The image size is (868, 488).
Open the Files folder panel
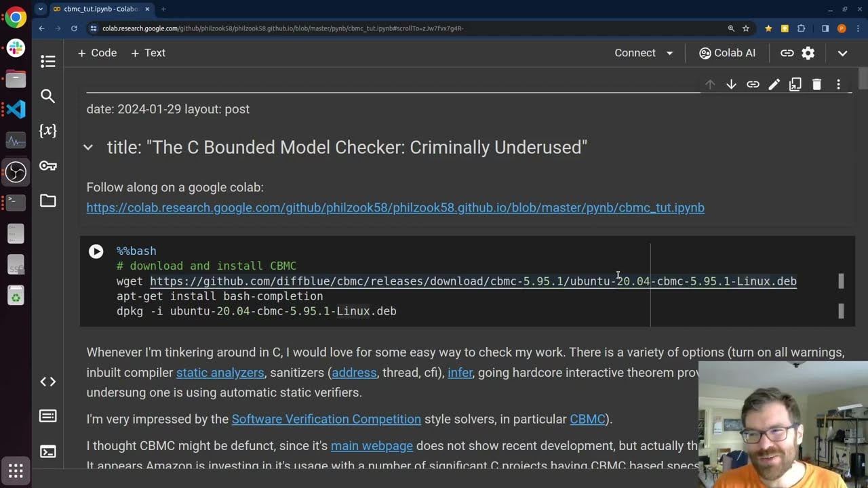[x=47, y=201]
